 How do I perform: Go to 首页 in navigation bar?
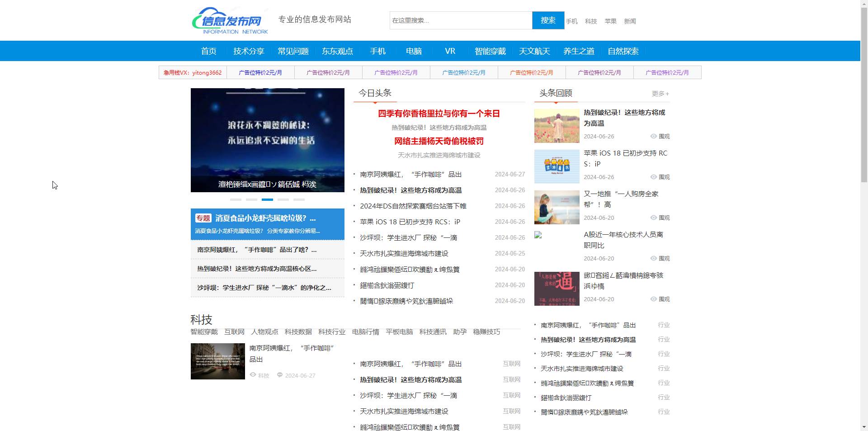pos(208,51)
